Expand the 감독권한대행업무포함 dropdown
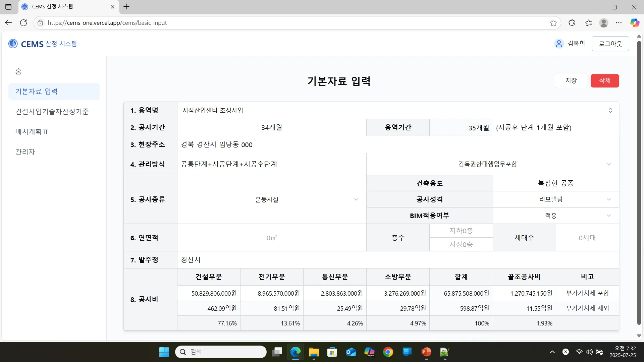The image size is (644, 362). tap(492, 164)
